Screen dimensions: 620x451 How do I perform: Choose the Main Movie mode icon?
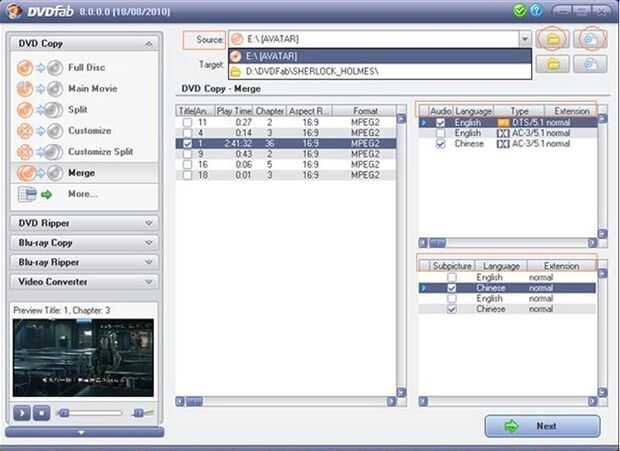pyautogui.click(x=40, y=89)
